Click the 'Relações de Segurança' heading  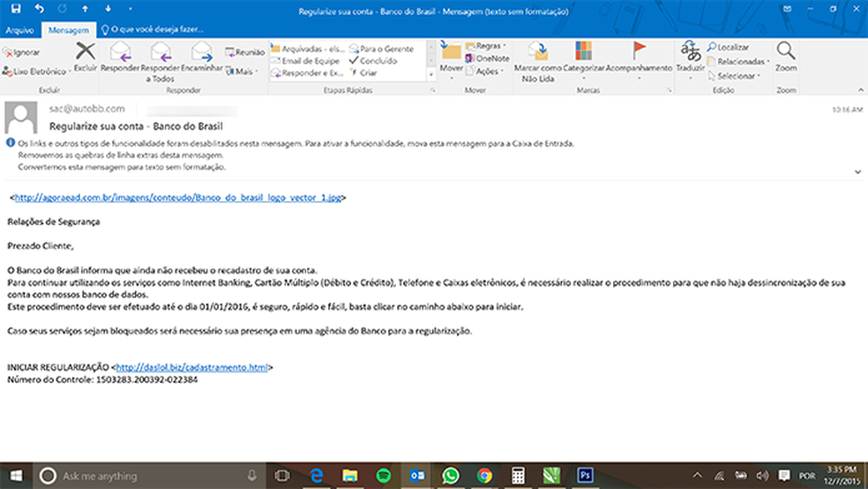tap(54, 222)
